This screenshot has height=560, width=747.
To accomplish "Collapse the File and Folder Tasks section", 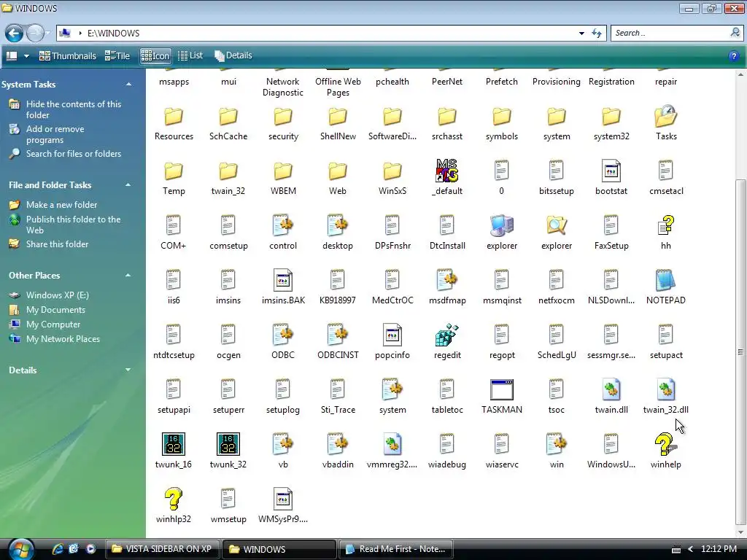I will point(128,184).
